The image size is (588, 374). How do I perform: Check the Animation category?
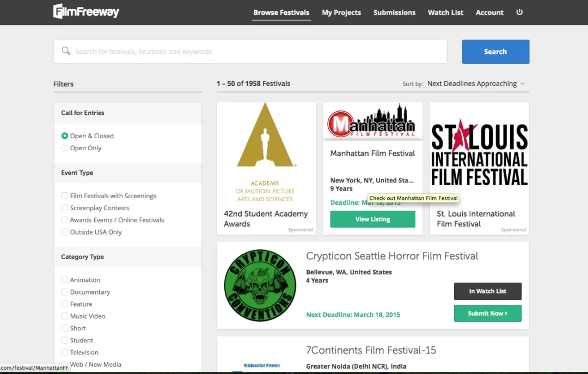tap(64, 280)
